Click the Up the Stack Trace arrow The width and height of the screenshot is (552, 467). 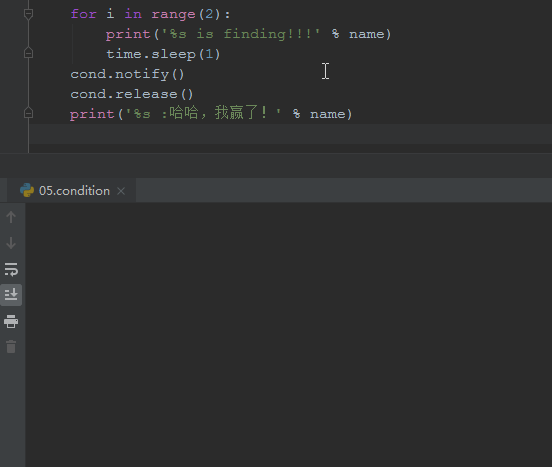[11, 217]
